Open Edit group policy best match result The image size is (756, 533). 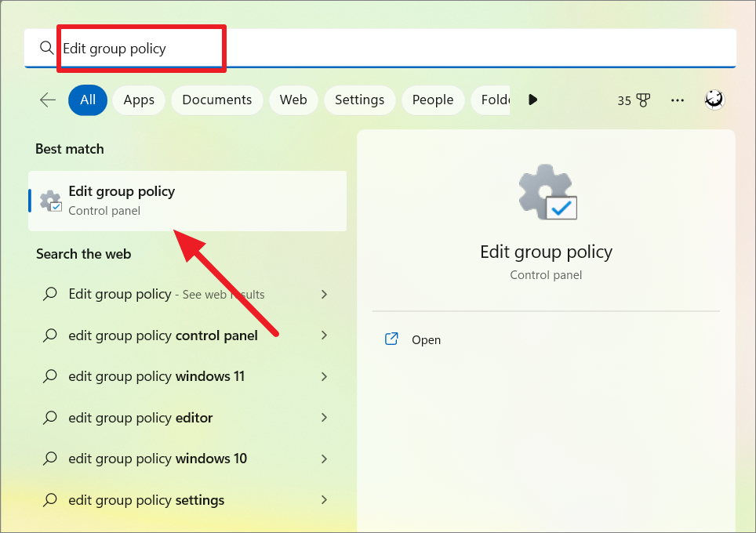click(187, 201)
